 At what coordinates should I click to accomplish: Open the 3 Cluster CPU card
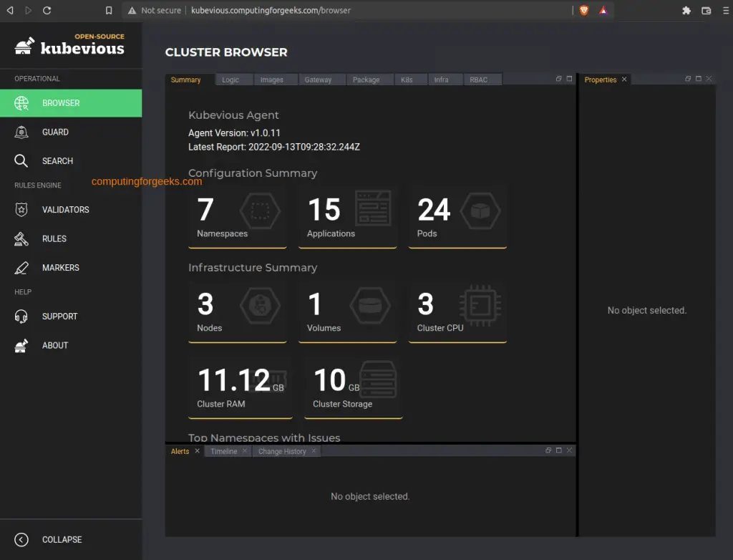coord(457,312)
